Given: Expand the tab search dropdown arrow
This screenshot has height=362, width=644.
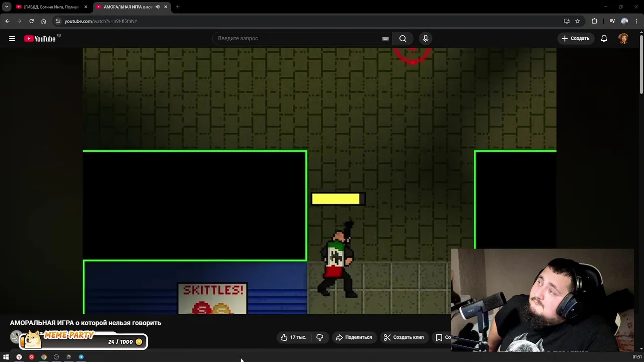Looking at the screenshot, I should [x=7, y=7].
